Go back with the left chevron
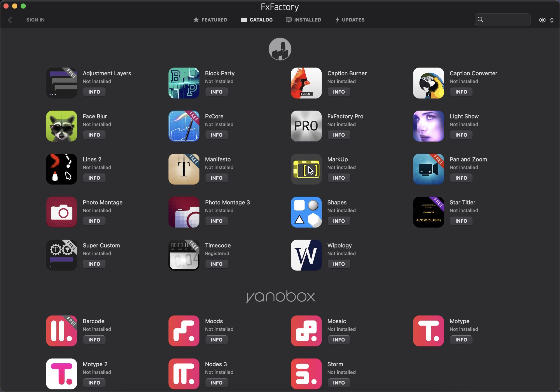This screenshot has width=560, height=392. click(10, 20)
